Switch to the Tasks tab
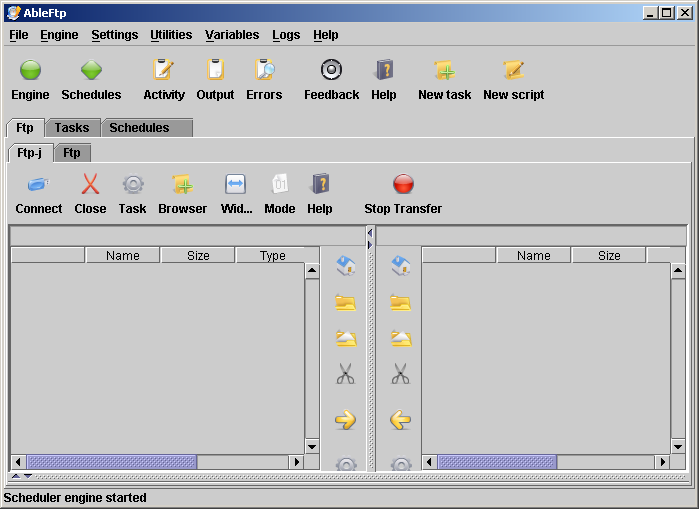This screenshot has width=699, height=509. coord(72,128)
